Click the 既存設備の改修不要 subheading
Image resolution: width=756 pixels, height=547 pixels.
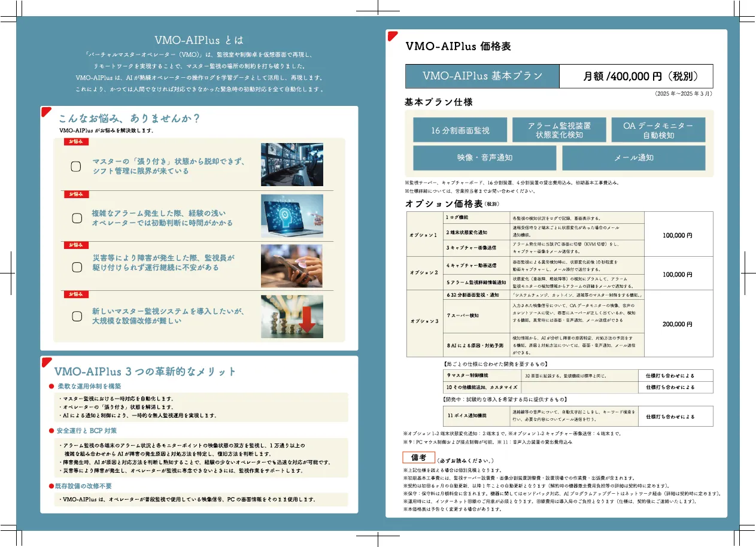point(83,486)
